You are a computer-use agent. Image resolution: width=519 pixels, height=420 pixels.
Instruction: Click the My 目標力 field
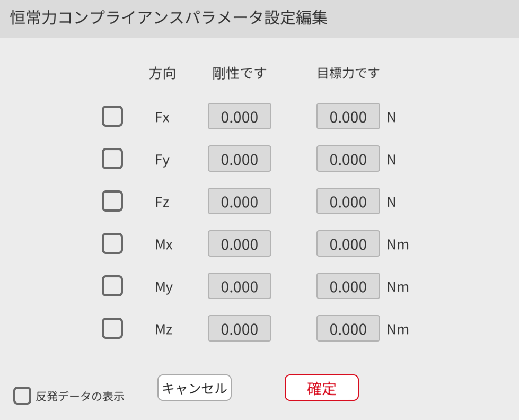(x=348, y=286)
